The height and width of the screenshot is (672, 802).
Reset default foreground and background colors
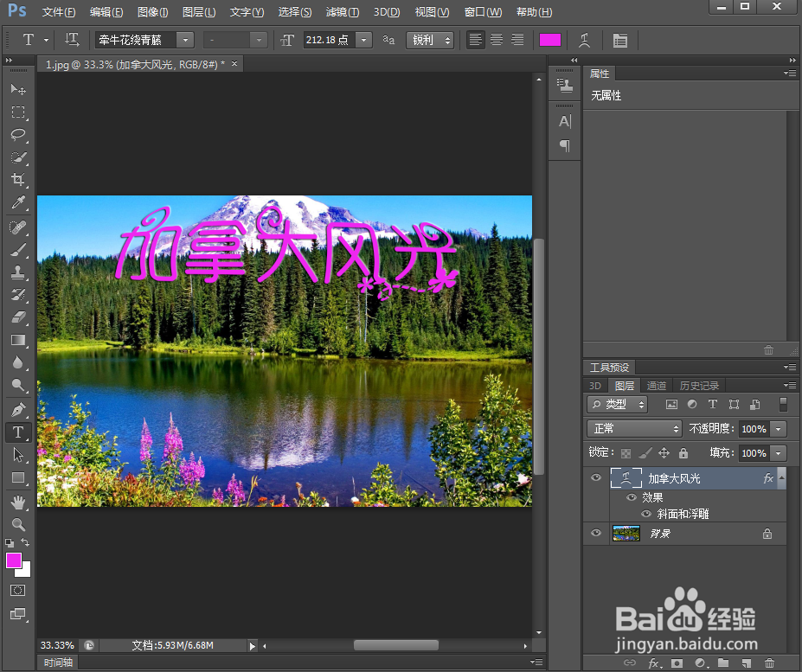pos(10,543)
